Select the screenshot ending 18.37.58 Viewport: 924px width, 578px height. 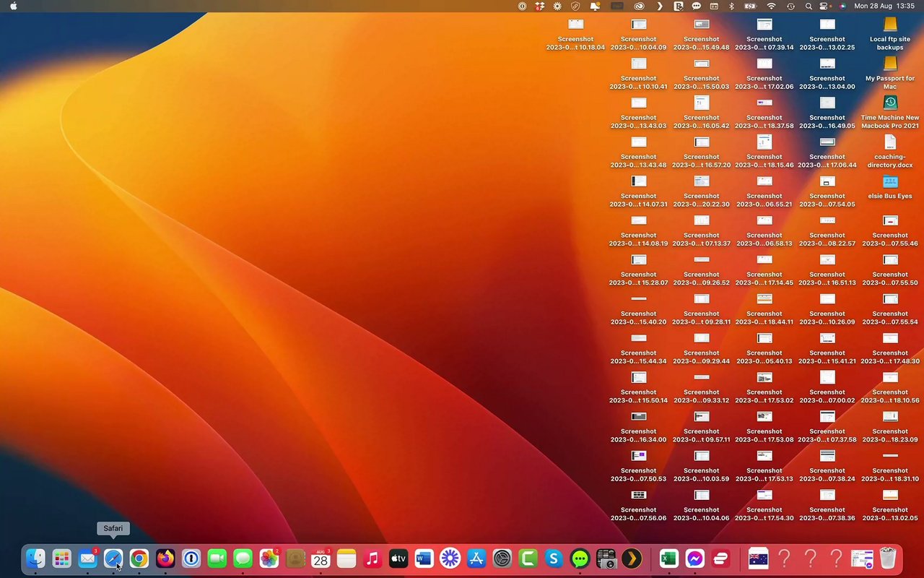(764, 112)
